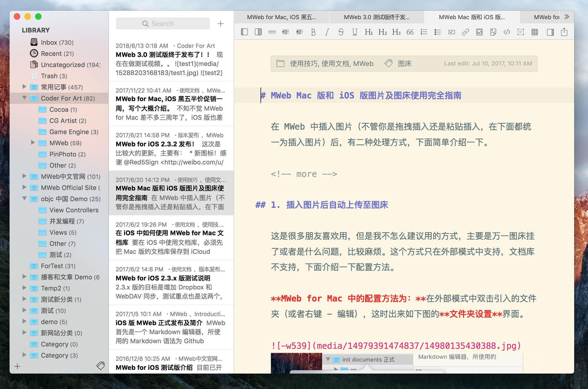The height and width of the screenshot is (389, 588).
Task: Click the share/export icon
Action: 564,32
